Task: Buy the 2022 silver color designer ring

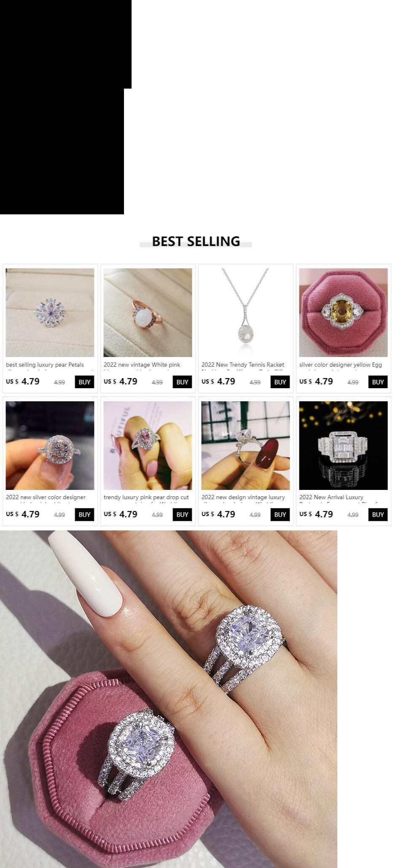Action: click(84, 514)
